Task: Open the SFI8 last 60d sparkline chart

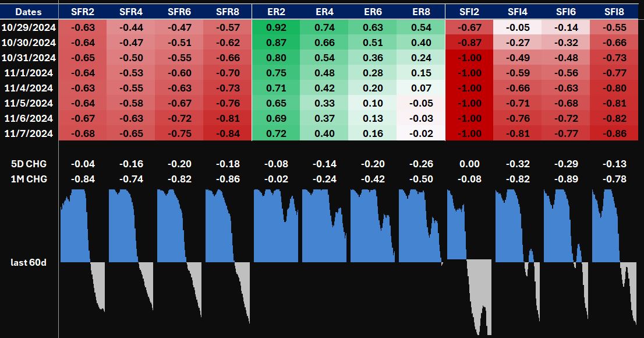Action: [x=614, y=256]
